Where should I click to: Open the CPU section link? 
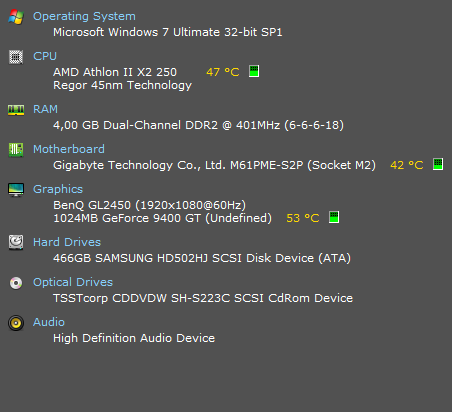[45, 56]
